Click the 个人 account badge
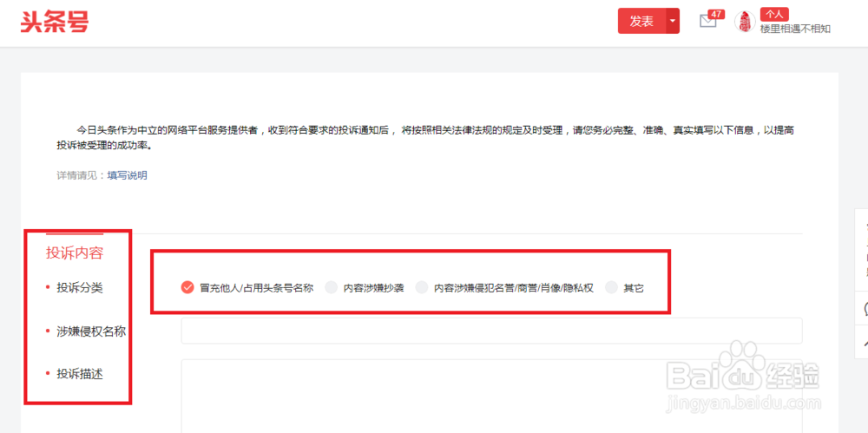The image size is (868, 433). (774, 15)
